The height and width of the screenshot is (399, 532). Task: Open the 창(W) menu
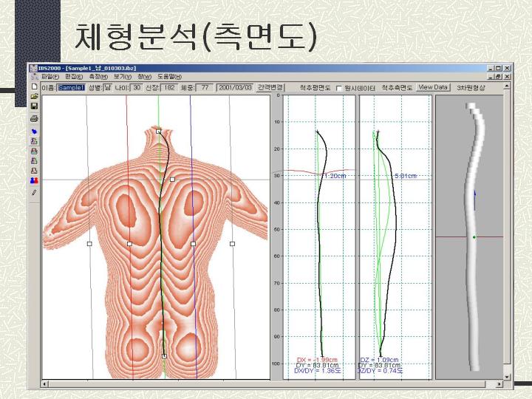pos(145,77)
